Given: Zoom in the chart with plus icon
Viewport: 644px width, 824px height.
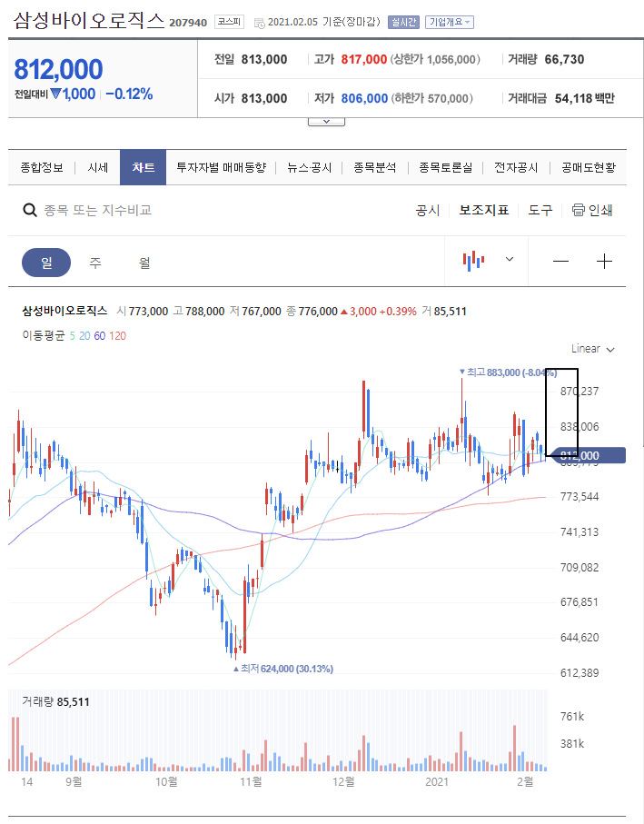Looking at the screenshot, I should [x=605, y=261].
